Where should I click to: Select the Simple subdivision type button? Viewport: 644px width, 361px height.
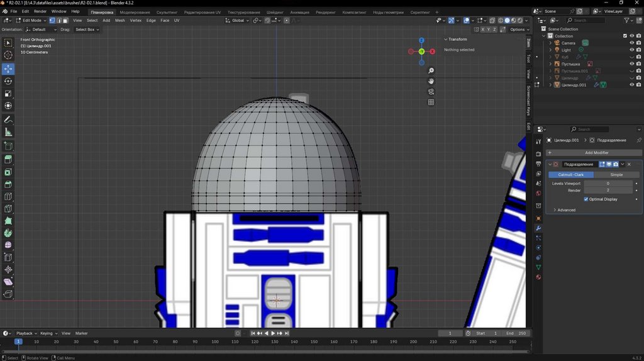point(616,175)
